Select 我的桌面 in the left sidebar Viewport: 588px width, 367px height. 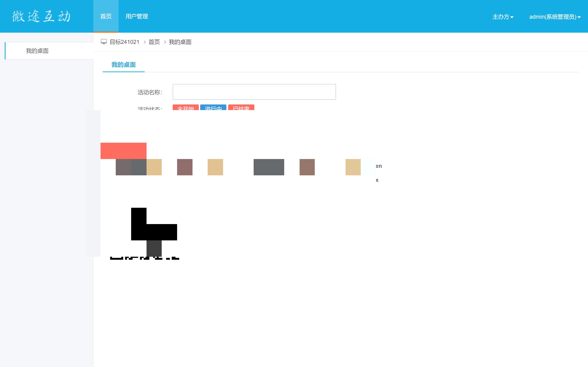(x=49, y=51)
